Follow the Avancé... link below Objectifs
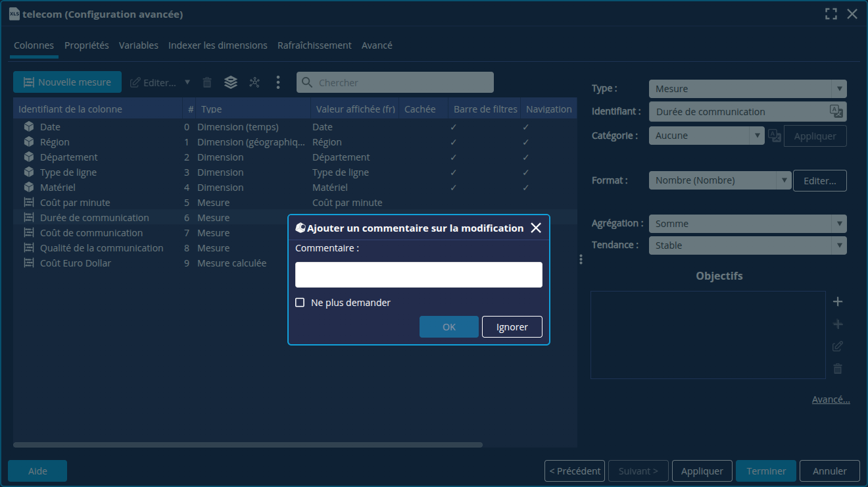 (831, 399)
